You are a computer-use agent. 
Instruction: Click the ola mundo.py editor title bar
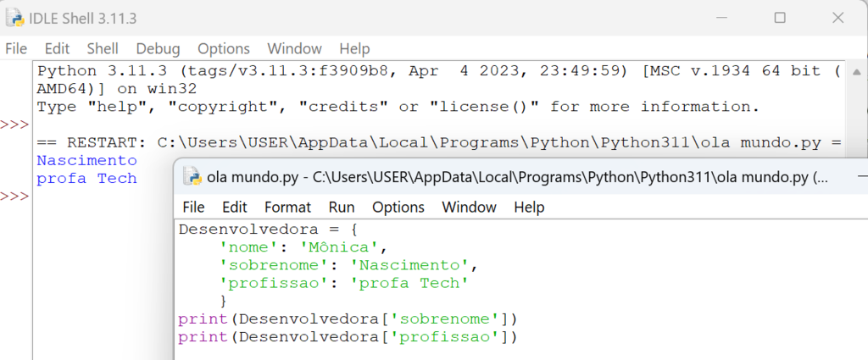tap(509, 178)
